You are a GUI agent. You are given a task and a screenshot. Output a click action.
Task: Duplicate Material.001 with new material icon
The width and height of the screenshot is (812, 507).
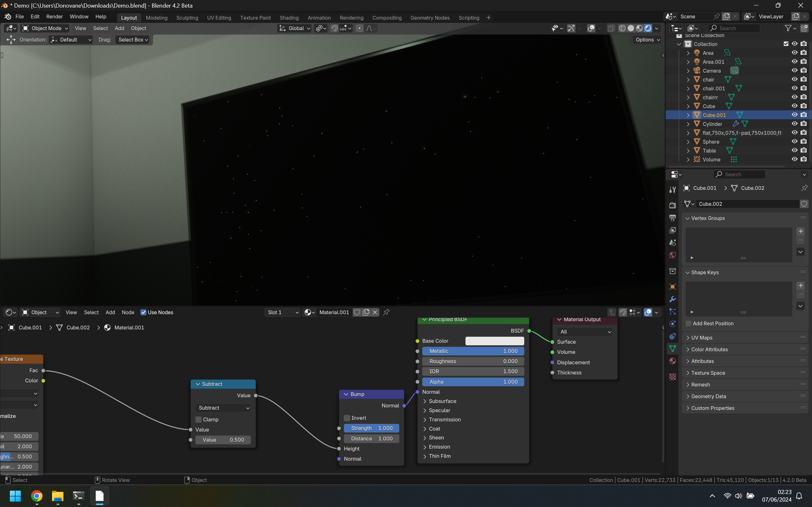pyautogui.click(x=366, y=312)
